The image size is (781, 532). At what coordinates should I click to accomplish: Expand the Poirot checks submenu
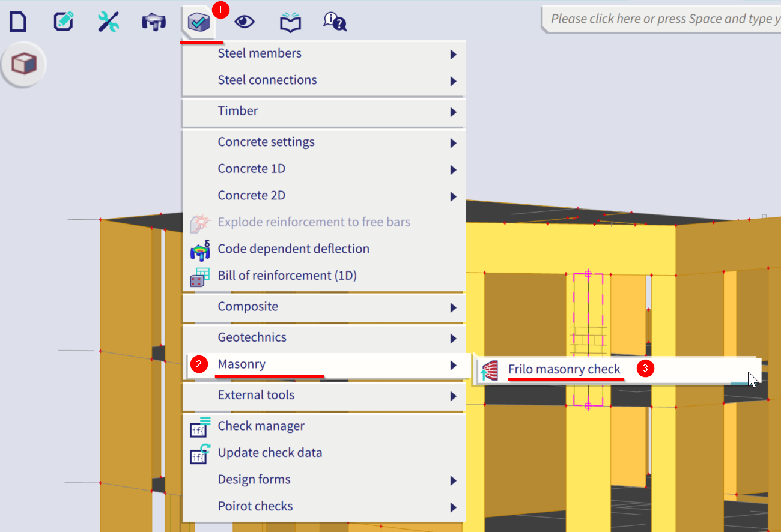(255, 506)
